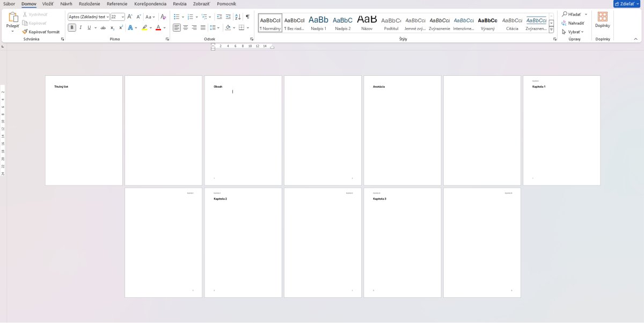This screenshot has width=644, height=323.
Task: Click the text effects glowing A icon
Action: pyautogui.click(x=130, y=27)
